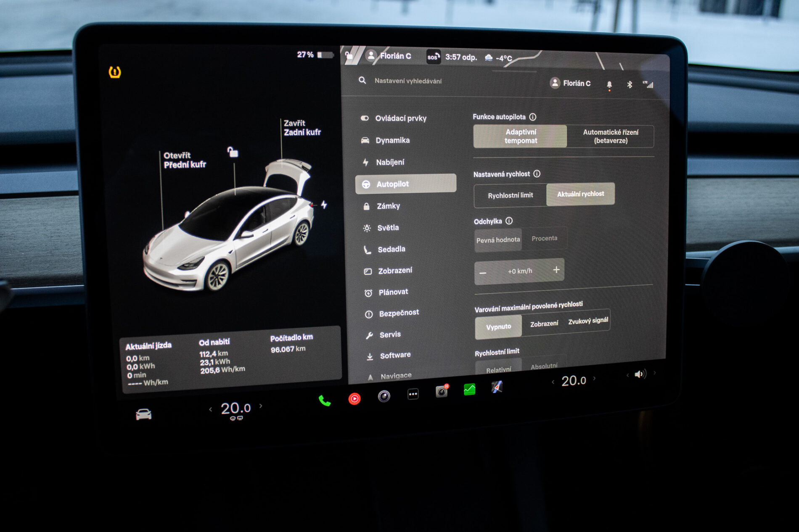
Task: Tap the Bluetooth status icon
Action: (x=630, y=85)
